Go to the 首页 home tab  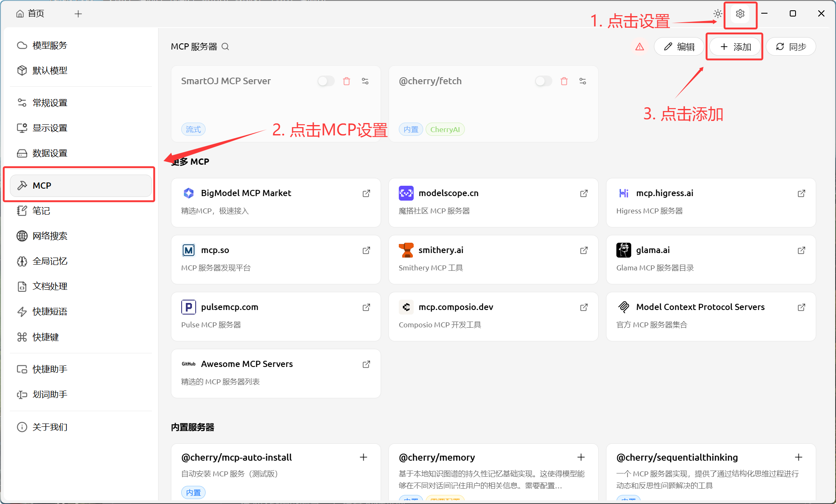[x=30, y=14]
